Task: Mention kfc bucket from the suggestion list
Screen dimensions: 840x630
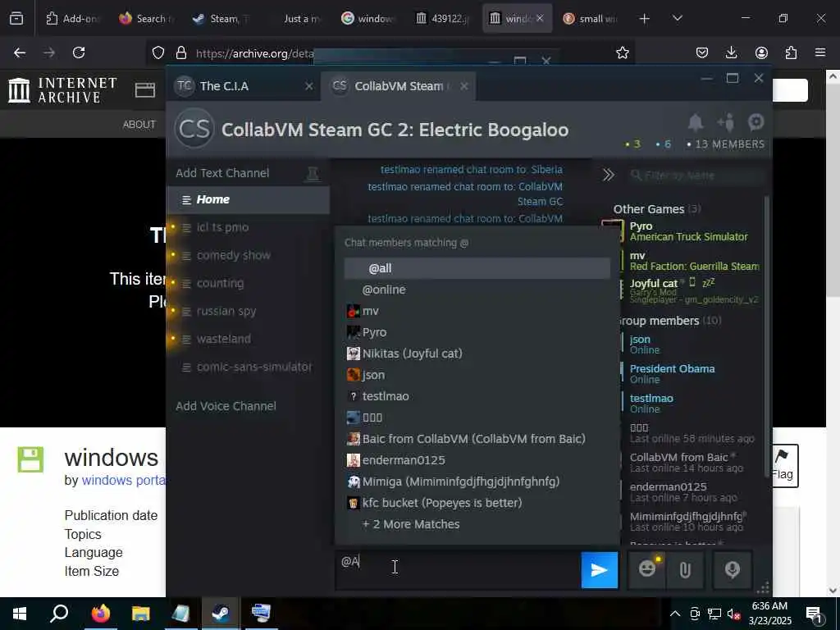Action: click(x=477, y=503)
